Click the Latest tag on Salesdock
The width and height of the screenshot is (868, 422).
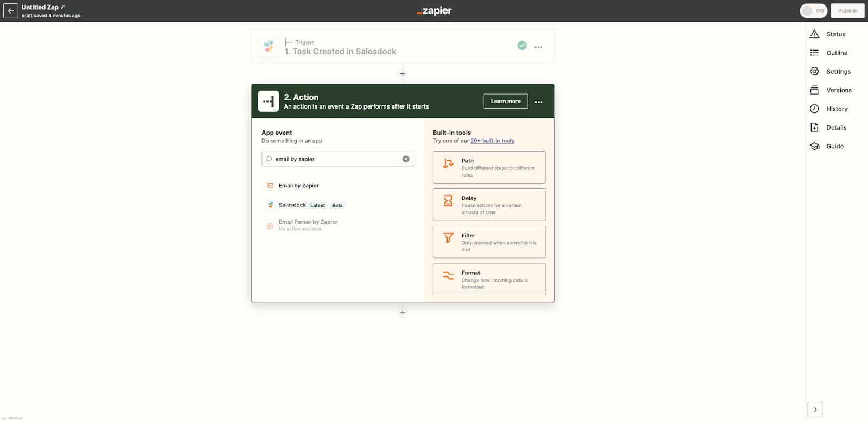point(318,205)
